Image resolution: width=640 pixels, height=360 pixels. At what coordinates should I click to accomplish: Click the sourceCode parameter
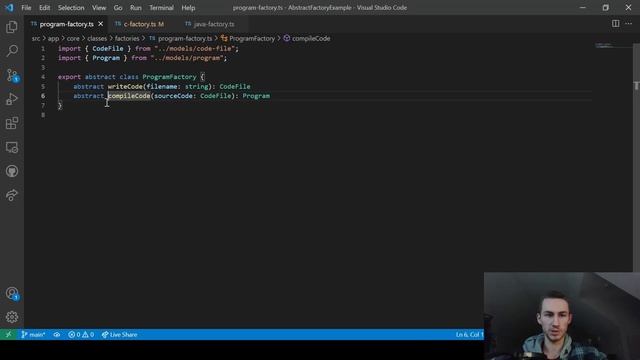click(173, 96)
